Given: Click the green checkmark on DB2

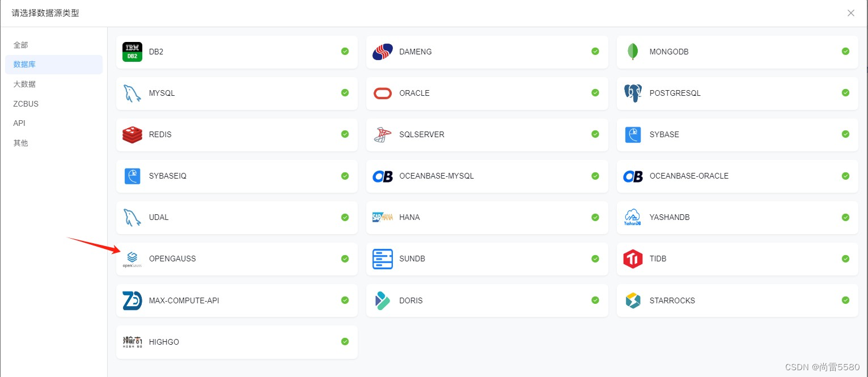Looking at the screenshot, I should [x=345, y=51].
